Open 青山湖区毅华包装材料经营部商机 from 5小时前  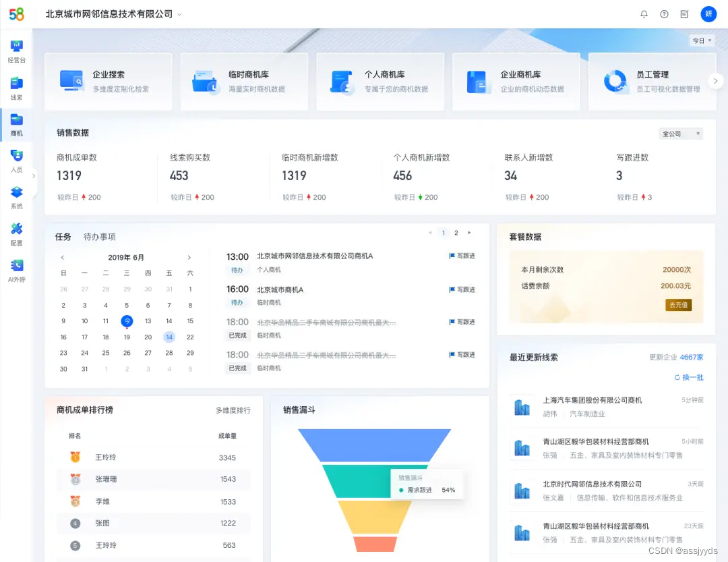click(596, 442)
